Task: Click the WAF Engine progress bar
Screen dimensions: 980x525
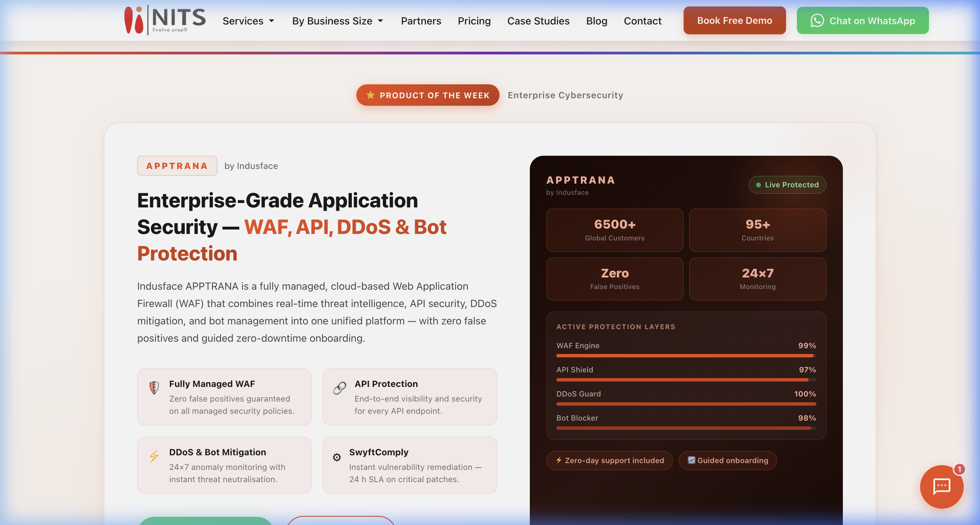Action: point(686,356)
